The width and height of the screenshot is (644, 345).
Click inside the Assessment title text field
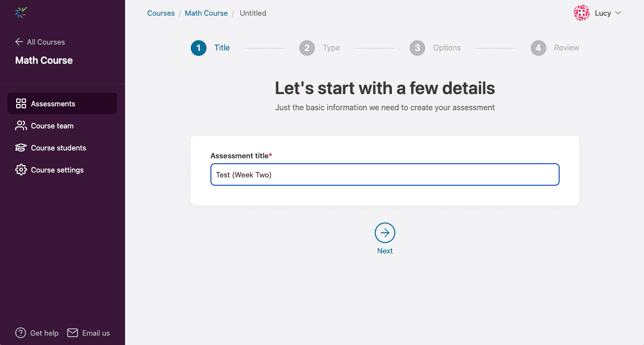click(385, 174)
